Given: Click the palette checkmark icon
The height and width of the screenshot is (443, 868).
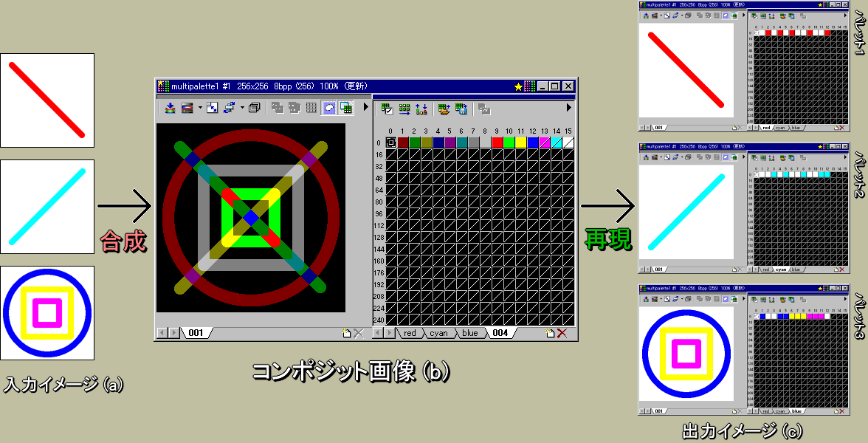Looking at the screenshot, I should (386, 109).
